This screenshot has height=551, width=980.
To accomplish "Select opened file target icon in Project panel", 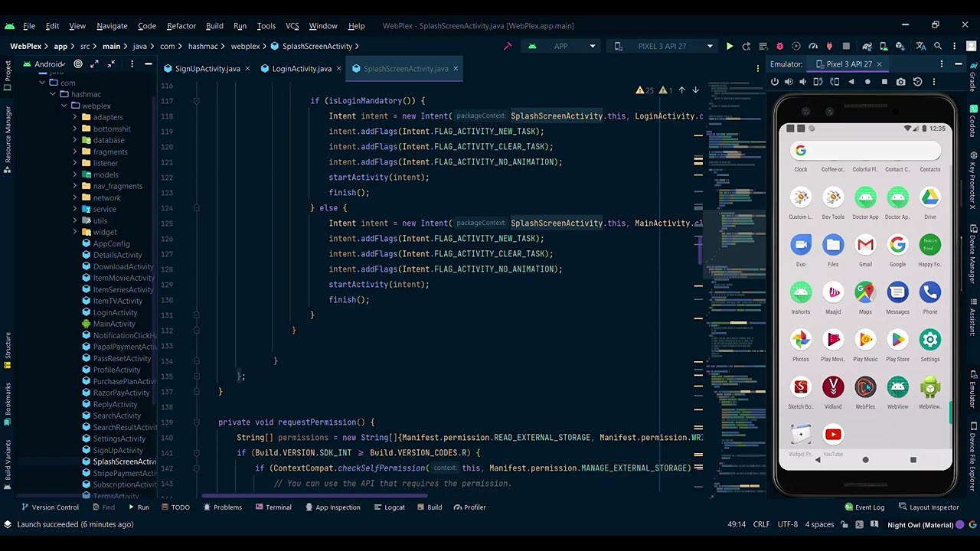I will tap(78, 64).
